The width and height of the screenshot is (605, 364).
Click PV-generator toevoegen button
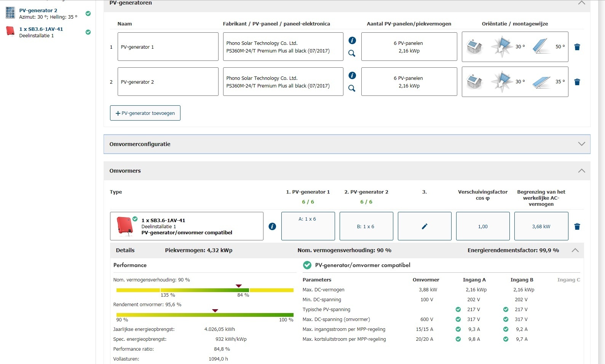145,113
